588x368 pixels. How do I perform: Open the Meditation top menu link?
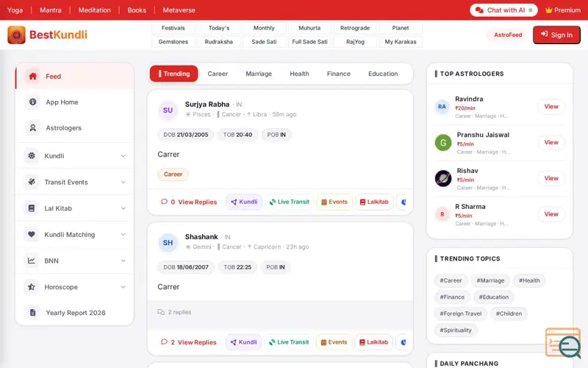point(95,10)
